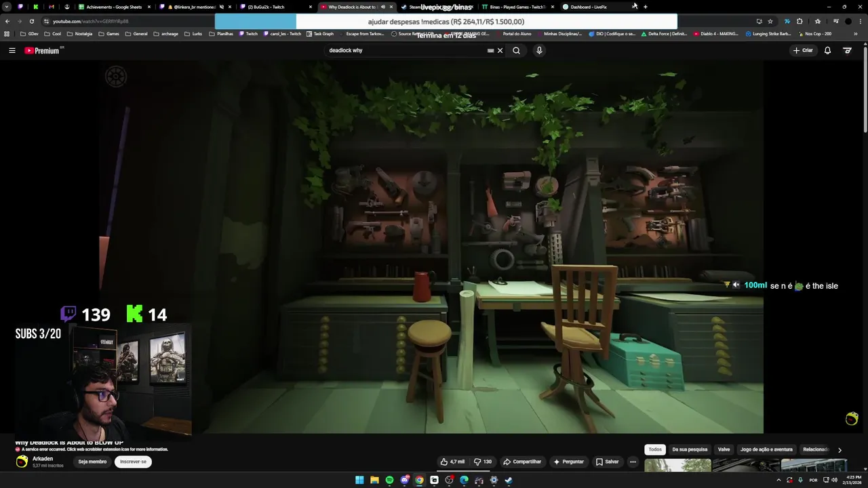Open YouTube notifications bell

click(827, 50)
